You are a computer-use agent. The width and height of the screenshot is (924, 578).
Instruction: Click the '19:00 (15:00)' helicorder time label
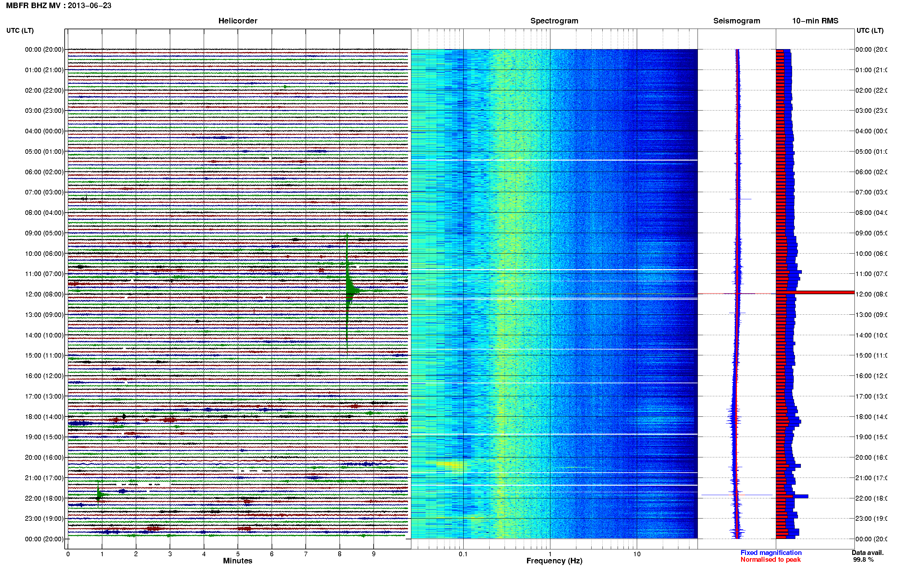click(x=44, y=437)
